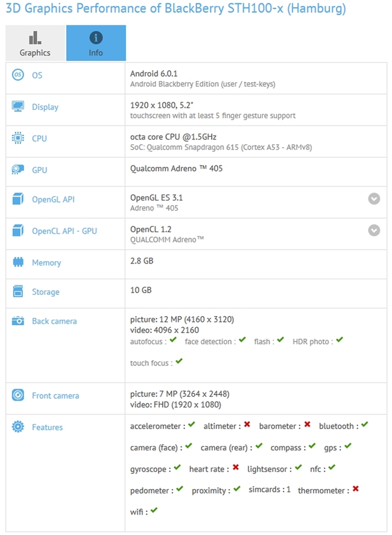
Task: Click the Storage SD card icon
Action: tap(17, 291)
